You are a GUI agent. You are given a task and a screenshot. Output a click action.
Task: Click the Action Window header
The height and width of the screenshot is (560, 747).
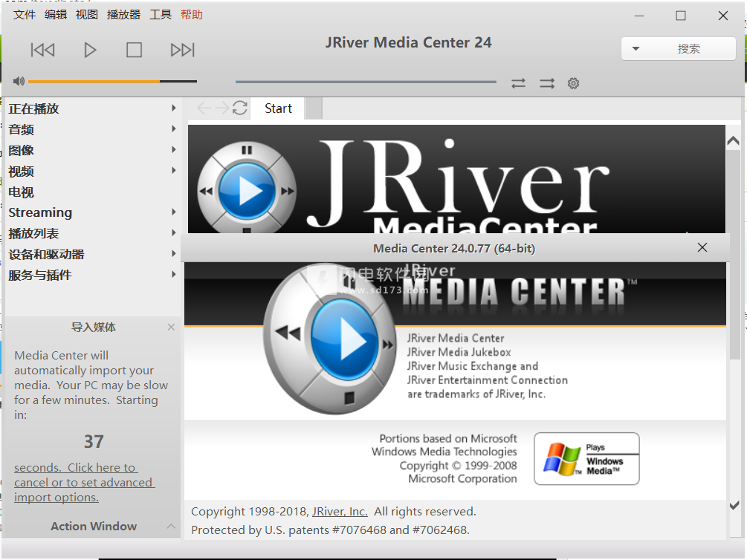[94, 526]
